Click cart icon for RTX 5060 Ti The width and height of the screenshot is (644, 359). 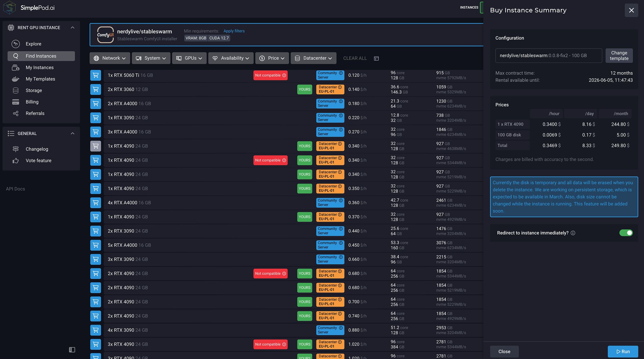click(96, 75)
